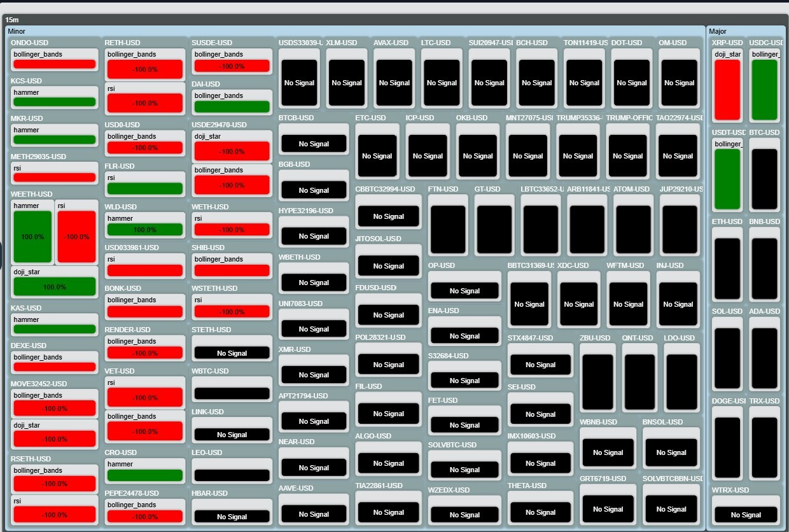Click the rsi -100.0% tile under RETH-USD

[145, 102]
